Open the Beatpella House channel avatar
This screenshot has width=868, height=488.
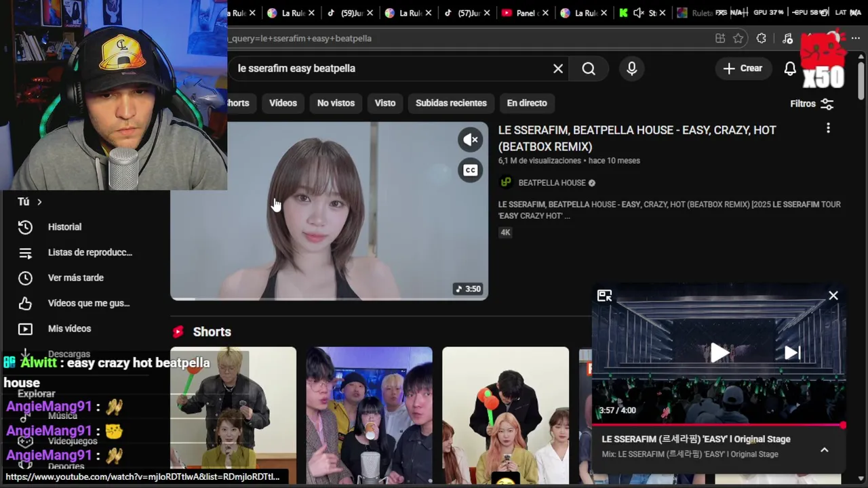[505, 182]
